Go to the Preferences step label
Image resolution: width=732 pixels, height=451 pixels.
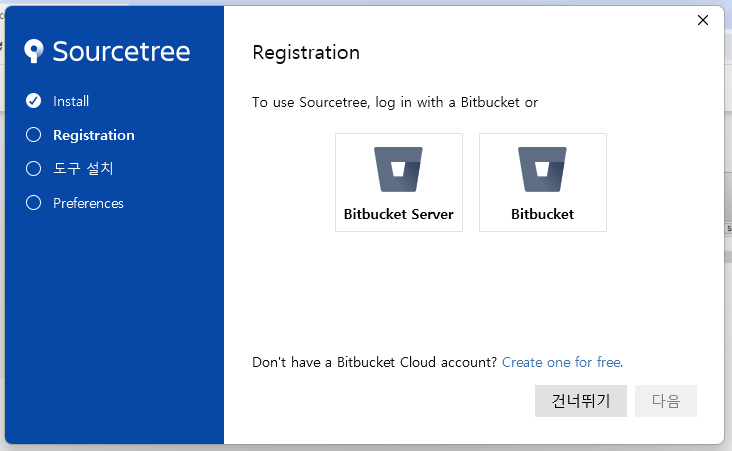(88, 203)
